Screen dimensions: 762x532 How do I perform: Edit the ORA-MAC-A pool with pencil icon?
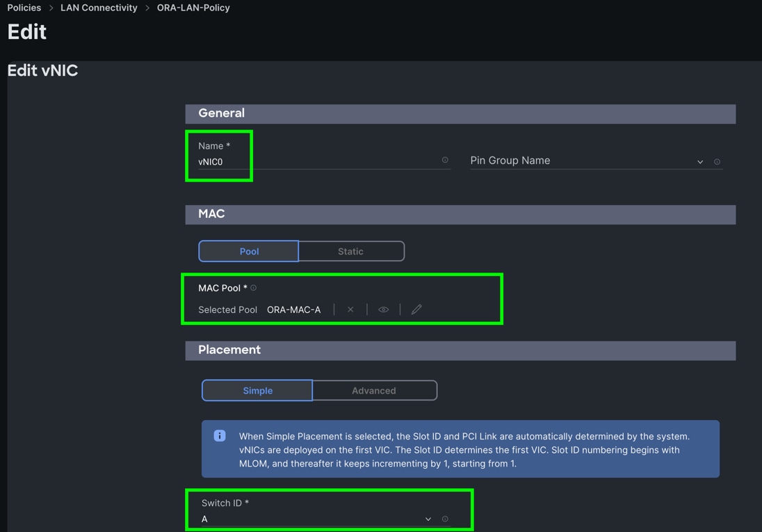[x=416, y=309]
